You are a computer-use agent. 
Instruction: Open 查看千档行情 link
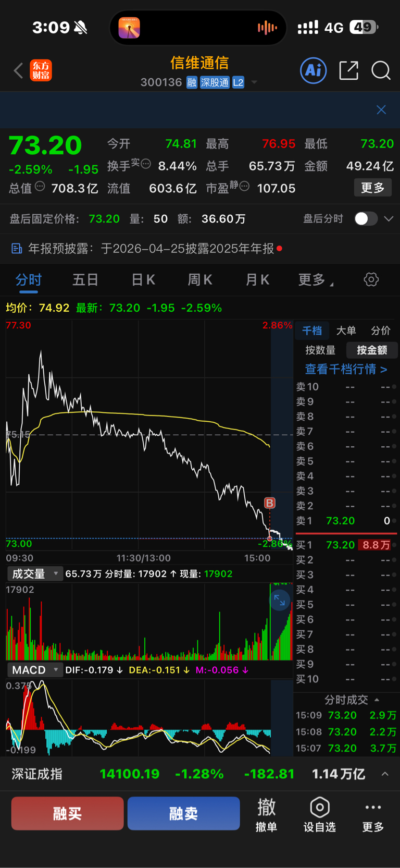point(346,369)
